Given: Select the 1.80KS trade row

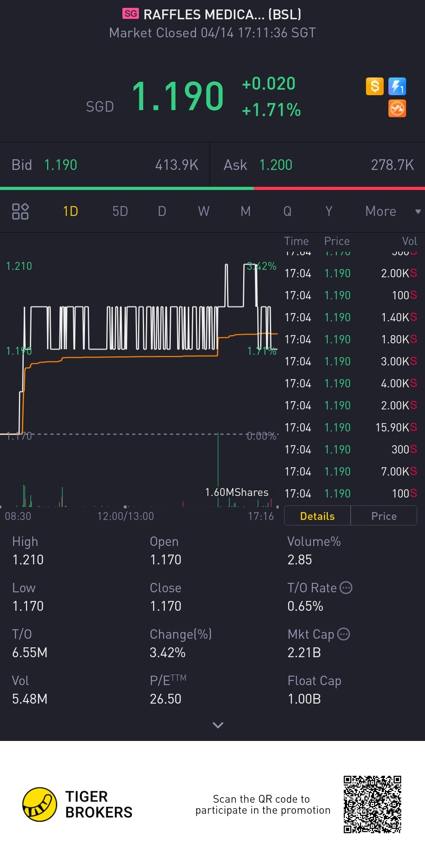Looking at the screenshot, I should (351, 339).
